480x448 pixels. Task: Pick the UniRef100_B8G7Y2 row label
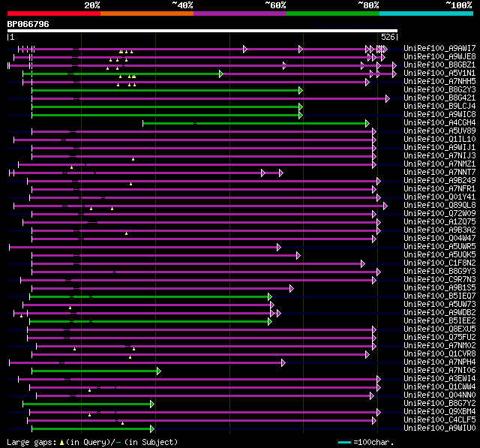point(439,404)
